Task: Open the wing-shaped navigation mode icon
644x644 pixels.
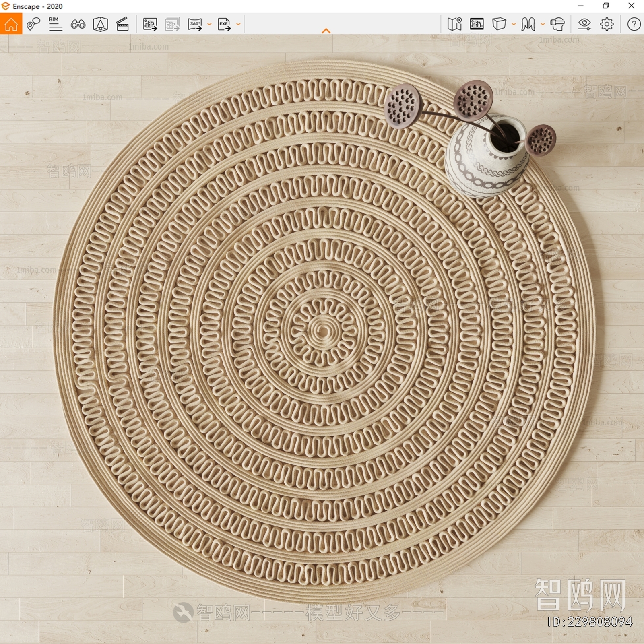Action: pyautogui.click(x=528, y=24)
